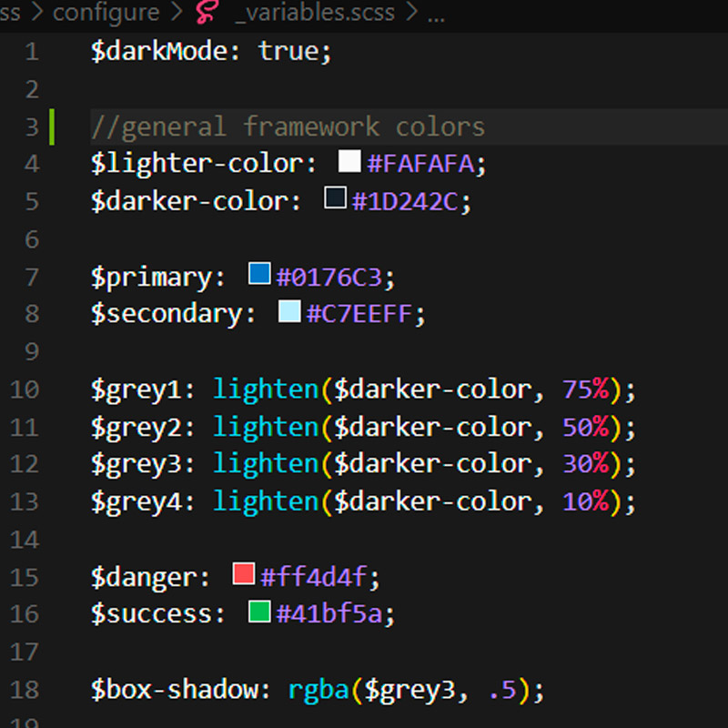Place cursor on the true value of $darkMode
This screenshot has width=728, height=728.
tap(288, 51)
